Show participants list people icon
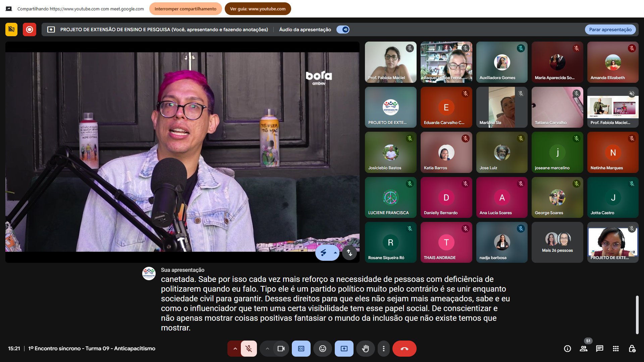This screenshot has height=362, width=644. coord(584,349)
